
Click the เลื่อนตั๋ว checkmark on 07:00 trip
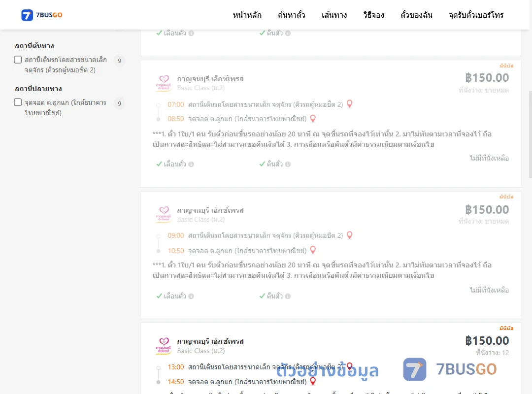tap(159, 164)
